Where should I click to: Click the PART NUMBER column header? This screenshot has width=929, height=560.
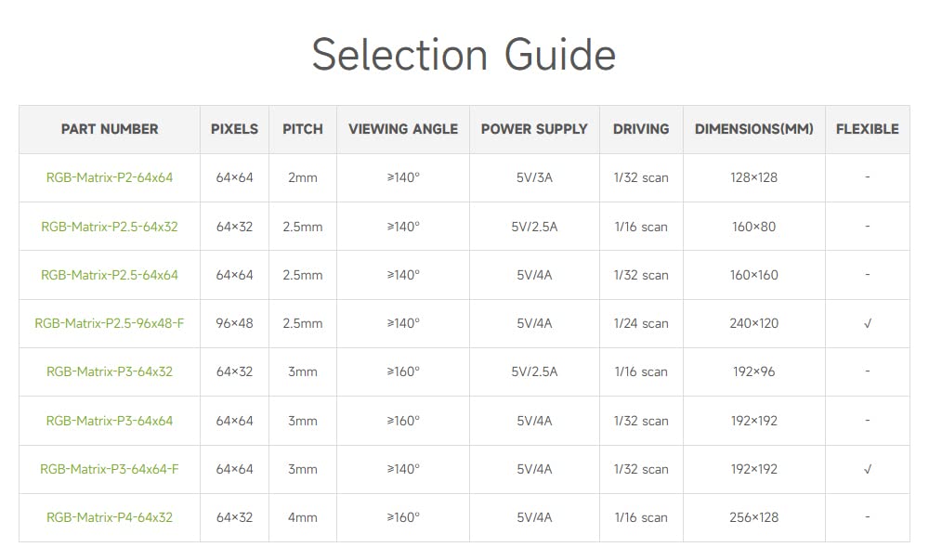click(110, 129)
